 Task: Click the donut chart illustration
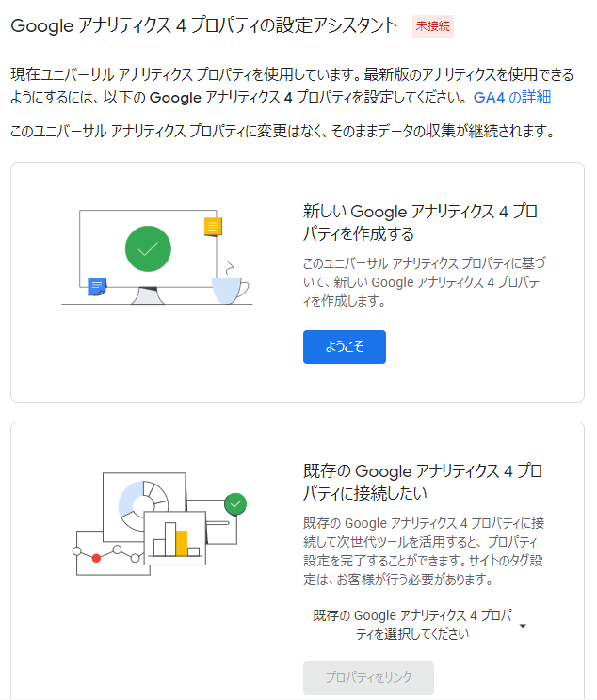tap(143, 505)
